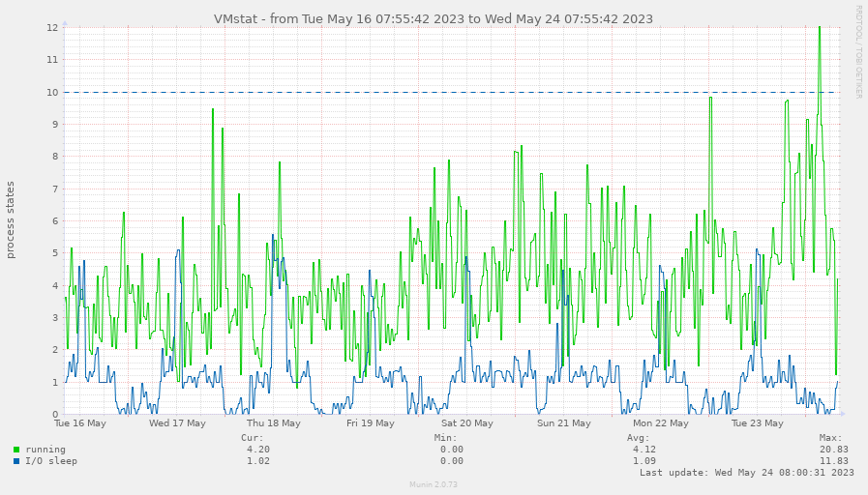Click the running current value 4.20
The width and height of the screenshot is (868, 495).
click(258, 450)
